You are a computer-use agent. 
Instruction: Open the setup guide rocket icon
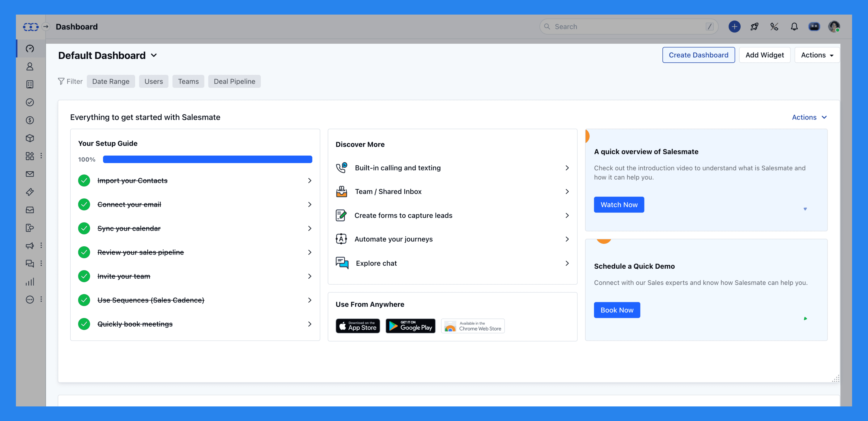[x=754, y=26]
